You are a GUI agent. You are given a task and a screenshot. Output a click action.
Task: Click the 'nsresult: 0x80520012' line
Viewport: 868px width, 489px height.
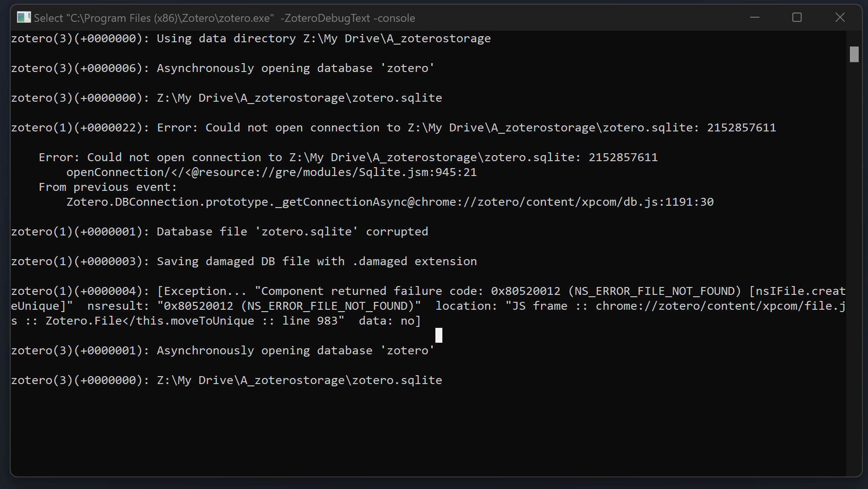pos(428,306)
